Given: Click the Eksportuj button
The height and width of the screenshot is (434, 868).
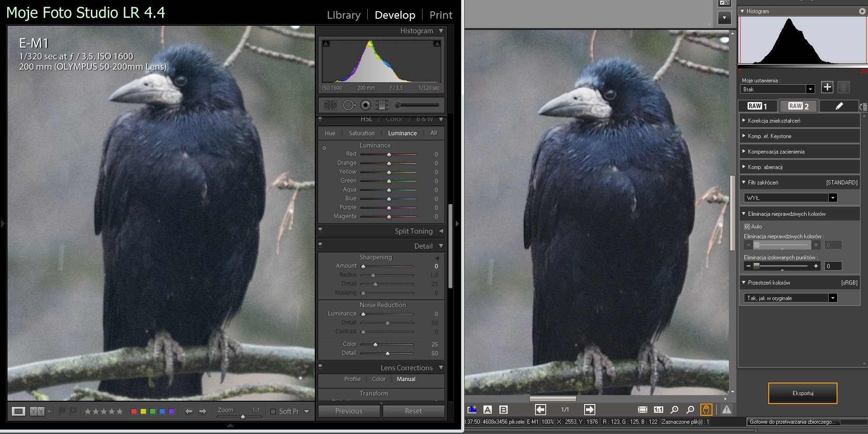Looking at the screenshot, I should click(802, 393).
